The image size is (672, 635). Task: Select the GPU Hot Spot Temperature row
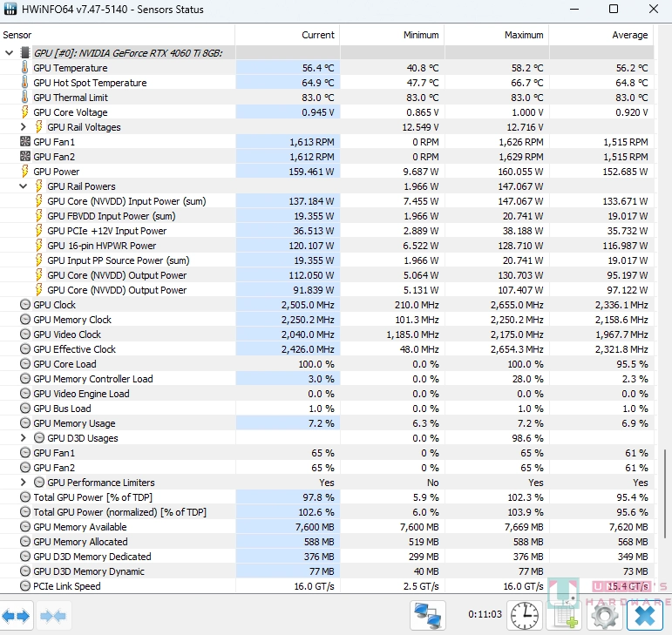(x=328, y=83)
